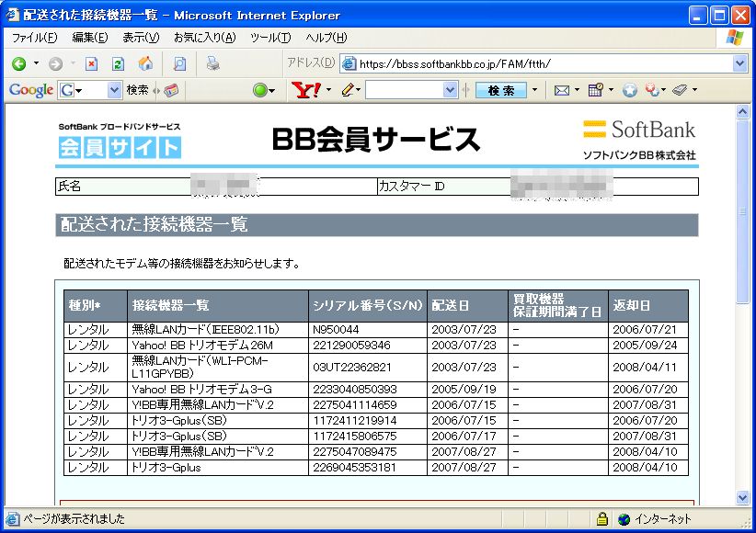756x533 pixels.
Task: Open the Yahoo toolbar calendar icon
Action: point(595,90)
